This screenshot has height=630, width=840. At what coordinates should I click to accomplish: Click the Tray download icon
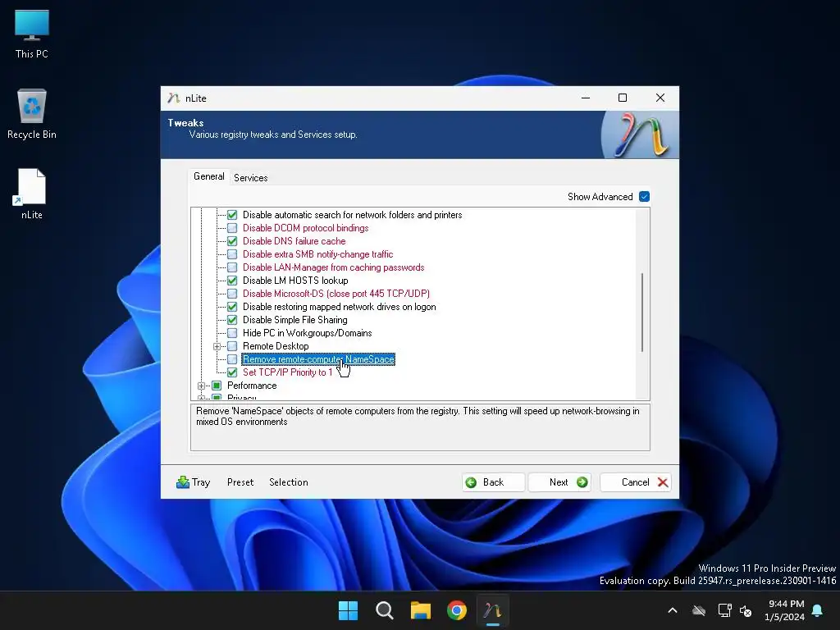tap(183, 482)
